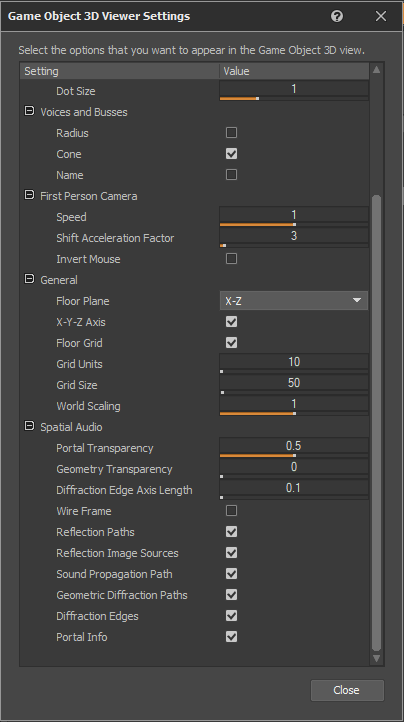Uncheck Reflection Paths
The height and width of the screenshot is (722, 404).
(231, 532)
